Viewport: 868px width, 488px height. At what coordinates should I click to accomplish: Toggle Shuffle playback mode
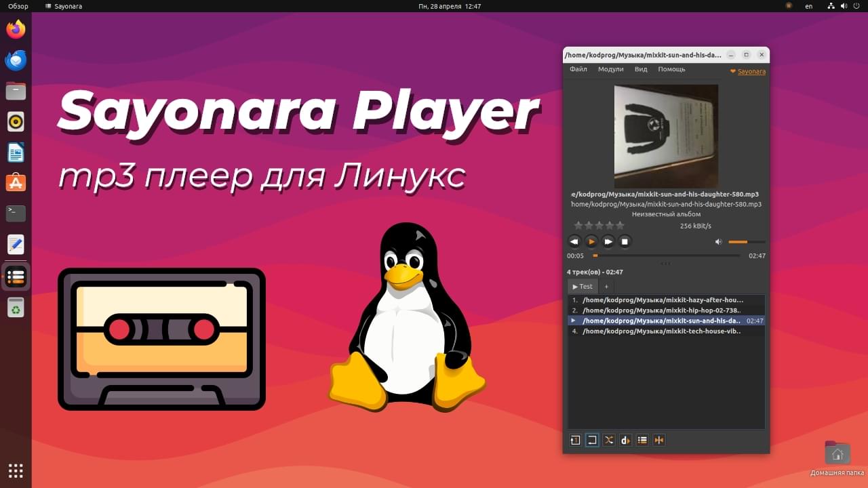pos(609,440)
